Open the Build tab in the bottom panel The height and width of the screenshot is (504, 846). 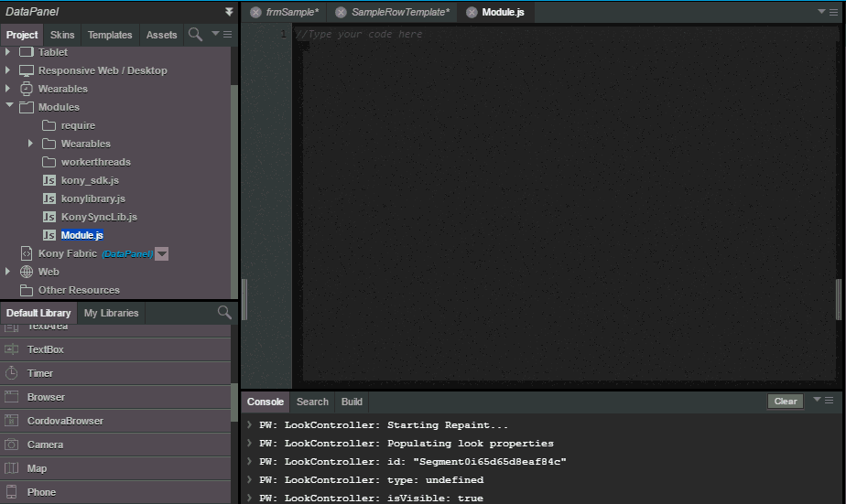click(x=352, y=402)
